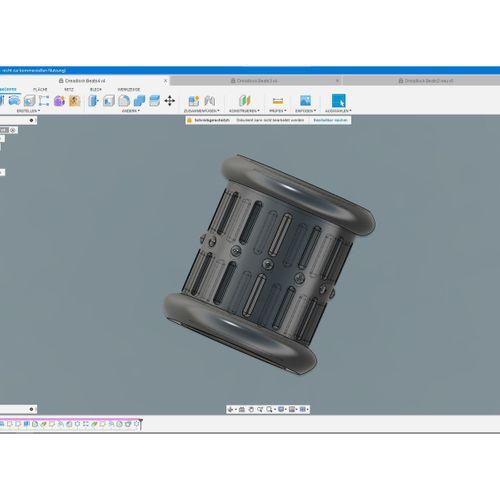
Task: Switch to the Werkzeuge tab
Action: [129, 89]
